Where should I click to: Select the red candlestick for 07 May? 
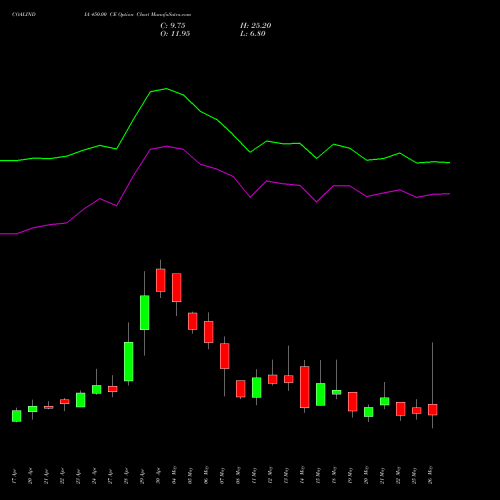(225, 356)
